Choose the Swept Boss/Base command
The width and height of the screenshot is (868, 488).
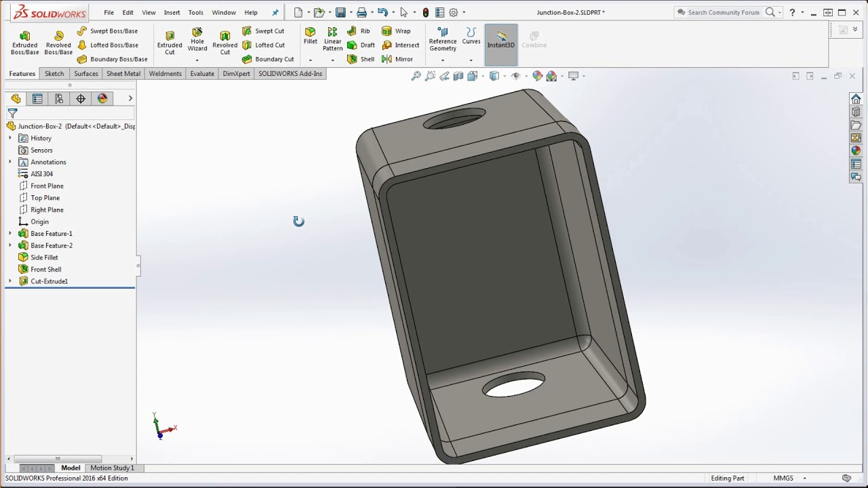tap(107, 30)
